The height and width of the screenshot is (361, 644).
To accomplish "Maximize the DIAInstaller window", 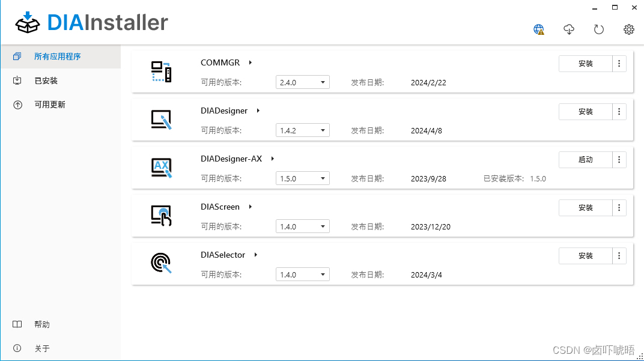I will click(615, 7).
